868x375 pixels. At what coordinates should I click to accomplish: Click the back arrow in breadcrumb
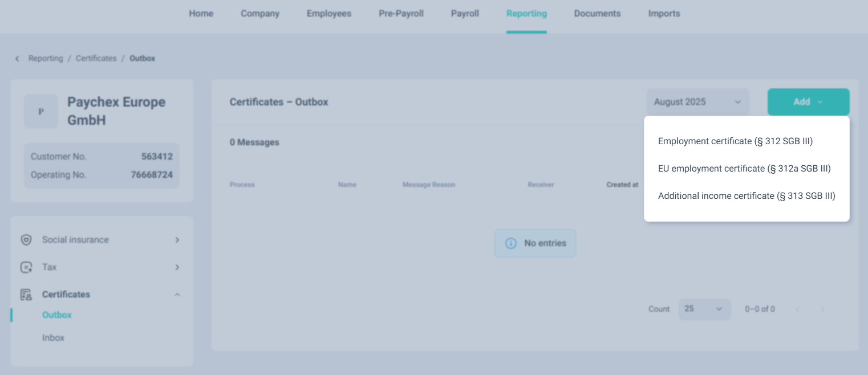17,59
